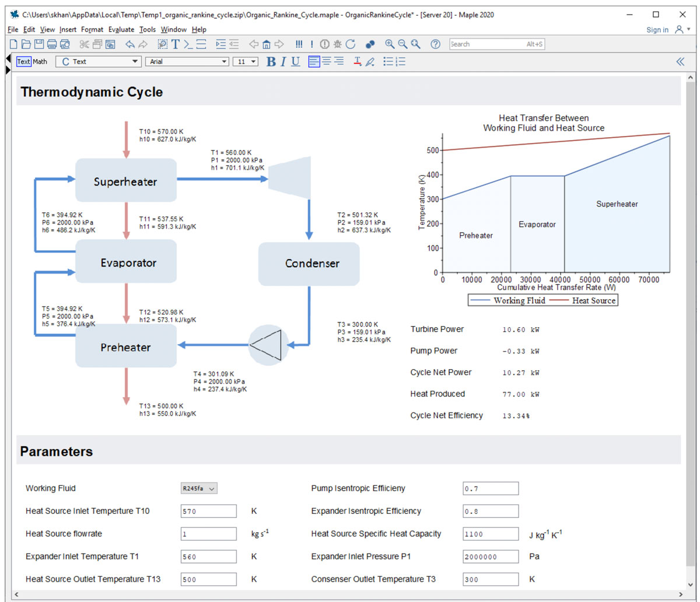Execute entire worksheet with triple exclamation icon
The height and width of the screenshot is (602, 700).
pos(299,44)
